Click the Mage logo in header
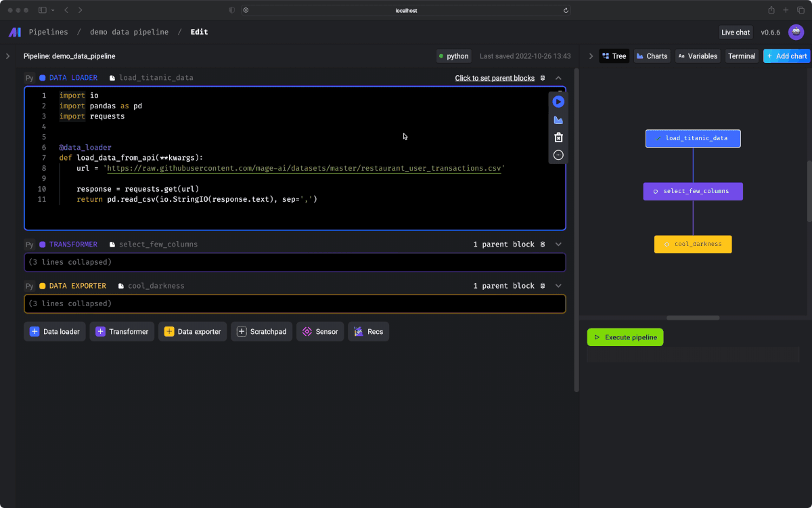 pos(15,32)
